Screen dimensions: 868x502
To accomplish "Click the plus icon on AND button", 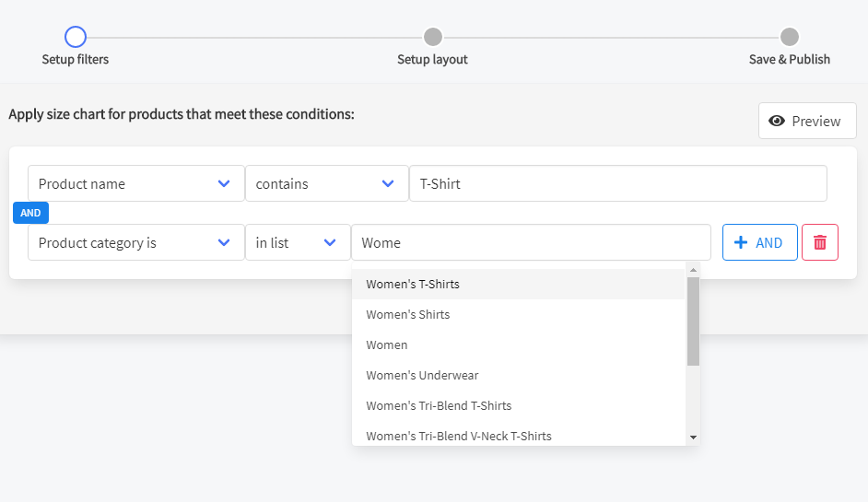I will click(740, 242).
